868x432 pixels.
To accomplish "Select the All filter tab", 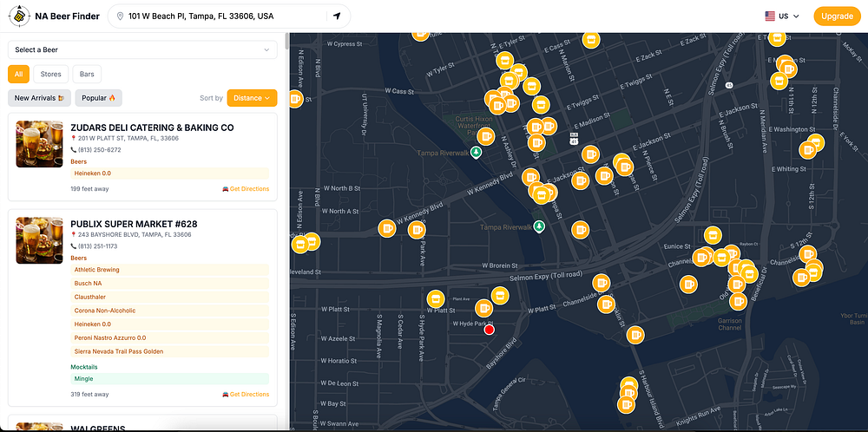I will coord(19,74).
